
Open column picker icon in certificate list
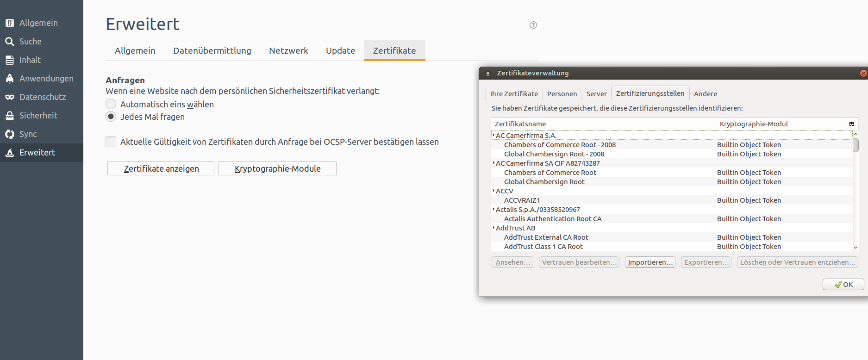(851, 124)
